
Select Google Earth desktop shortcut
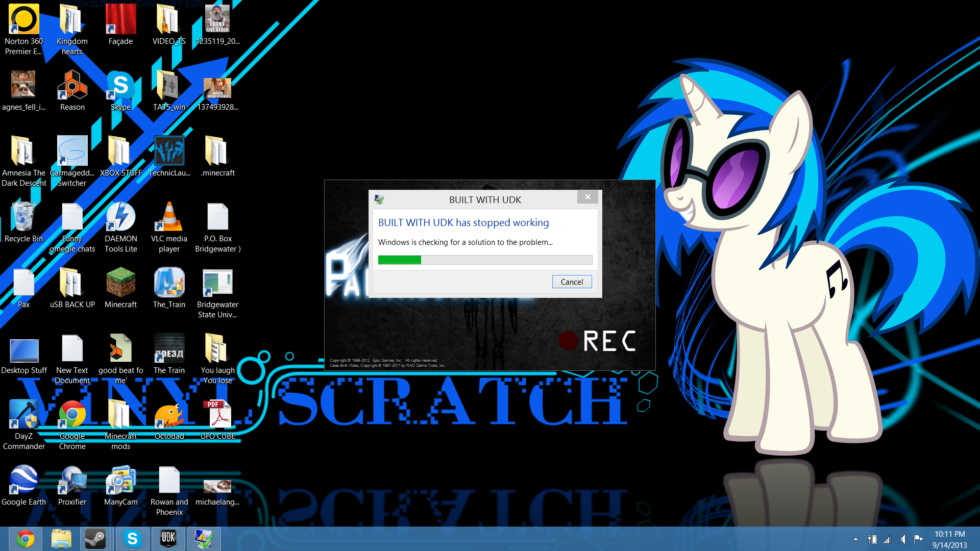tap(23, 481)
